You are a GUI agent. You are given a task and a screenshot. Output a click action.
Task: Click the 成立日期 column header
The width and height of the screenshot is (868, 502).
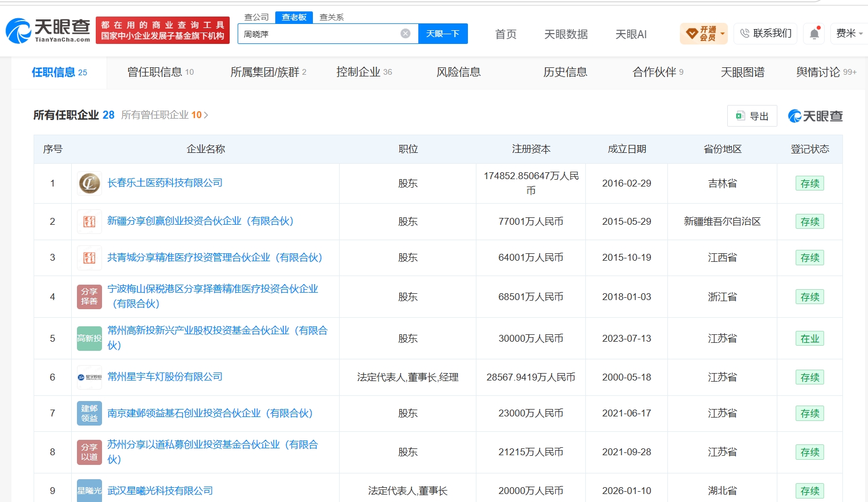[x=627, y=149]
